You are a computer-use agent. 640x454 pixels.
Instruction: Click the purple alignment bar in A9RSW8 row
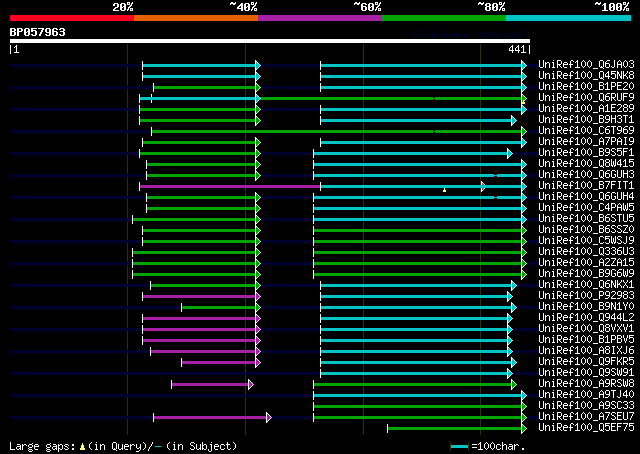tap(212, 384)
